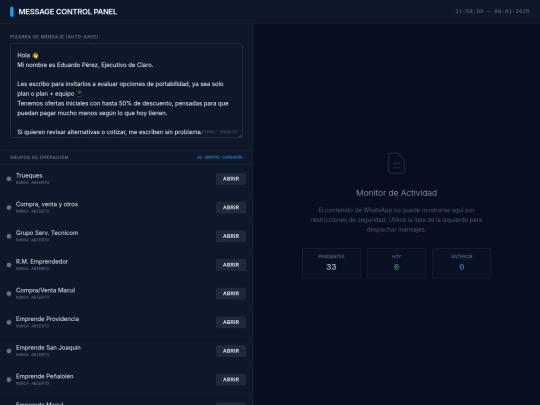
Task: Click the status dot for Grupo Serv. Tecnicom
Action: coord(9,236)
